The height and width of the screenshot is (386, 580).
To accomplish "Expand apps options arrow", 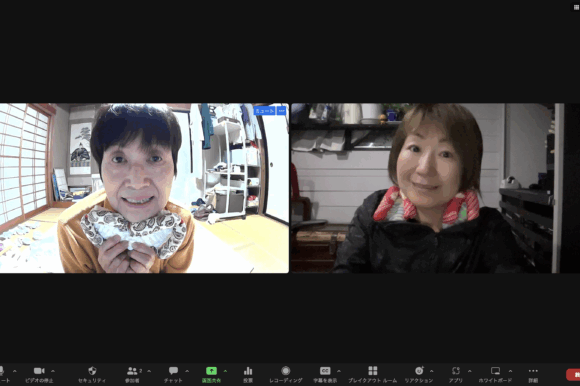I will [469, 371].
